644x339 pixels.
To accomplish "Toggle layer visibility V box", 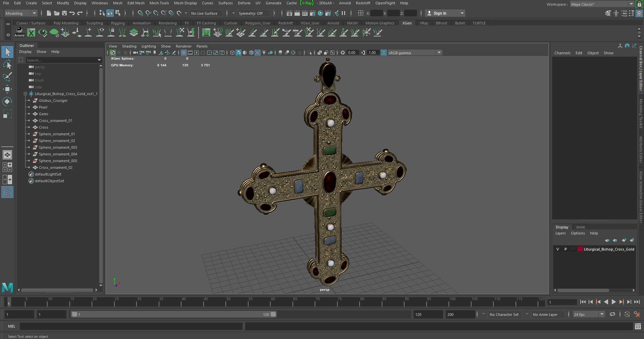I will pos(557,249).
